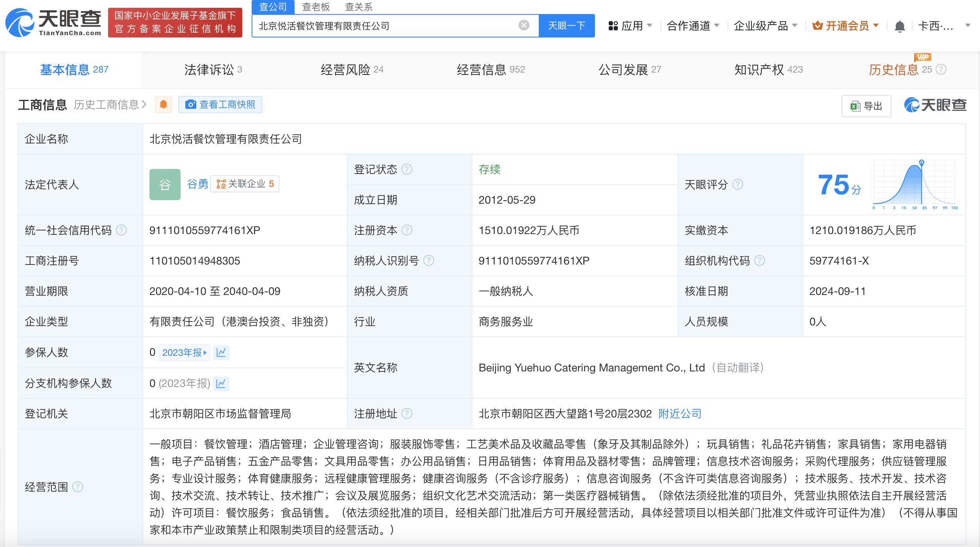Click the 商务服务业 industry value

506,321
